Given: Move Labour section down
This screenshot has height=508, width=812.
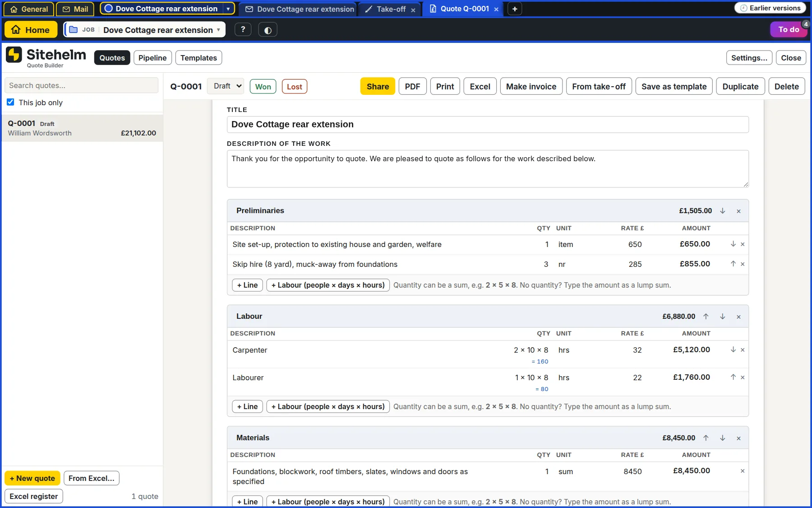Looking at the screenshot, I should point(723,317).
